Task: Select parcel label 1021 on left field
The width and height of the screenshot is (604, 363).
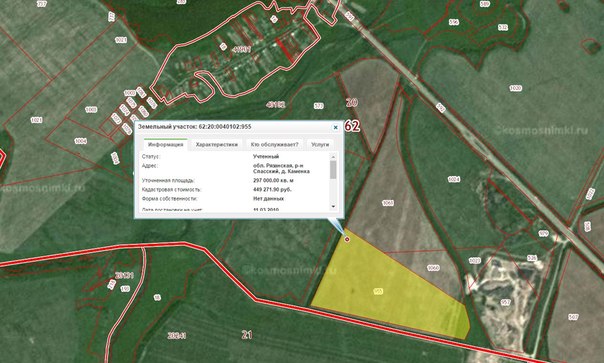Action: [37, 120]
